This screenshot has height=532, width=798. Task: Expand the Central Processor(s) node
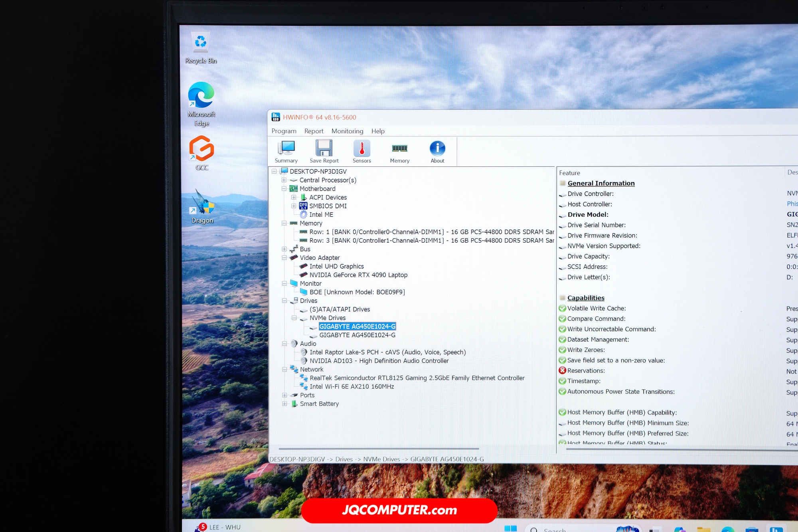pos(284,180)
